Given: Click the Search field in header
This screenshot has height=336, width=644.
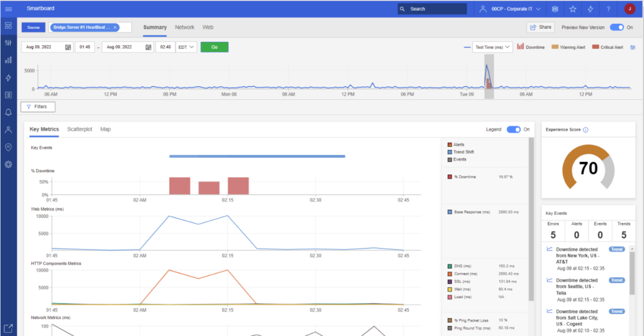Looking at the screenshot, I should [432, 9].
